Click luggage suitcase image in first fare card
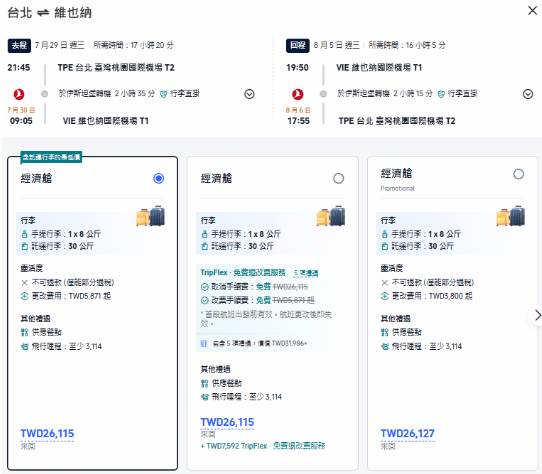Screen dimensions: 542x474 (150, 216)
